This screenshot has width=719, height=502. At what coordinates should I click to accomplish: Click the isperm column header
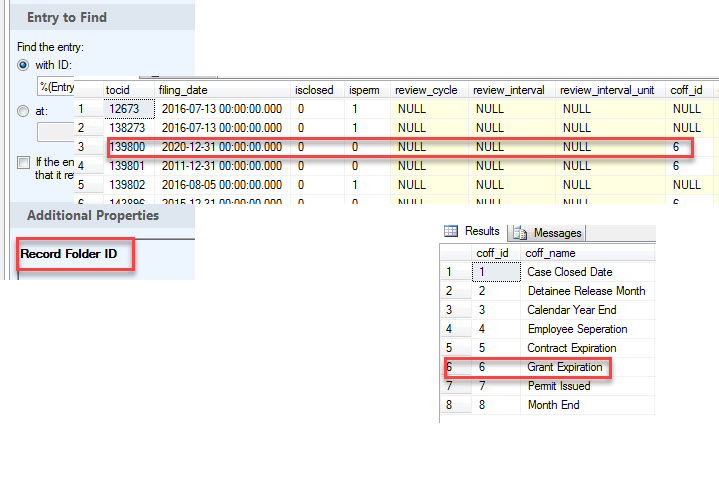click(x=367, y=90)
